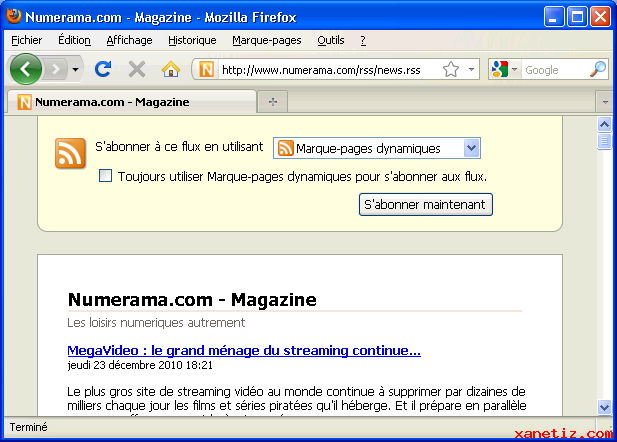Open the Outils menu
Image resolution: width=617 pixels, height=442 pixels.
[331, 40]
